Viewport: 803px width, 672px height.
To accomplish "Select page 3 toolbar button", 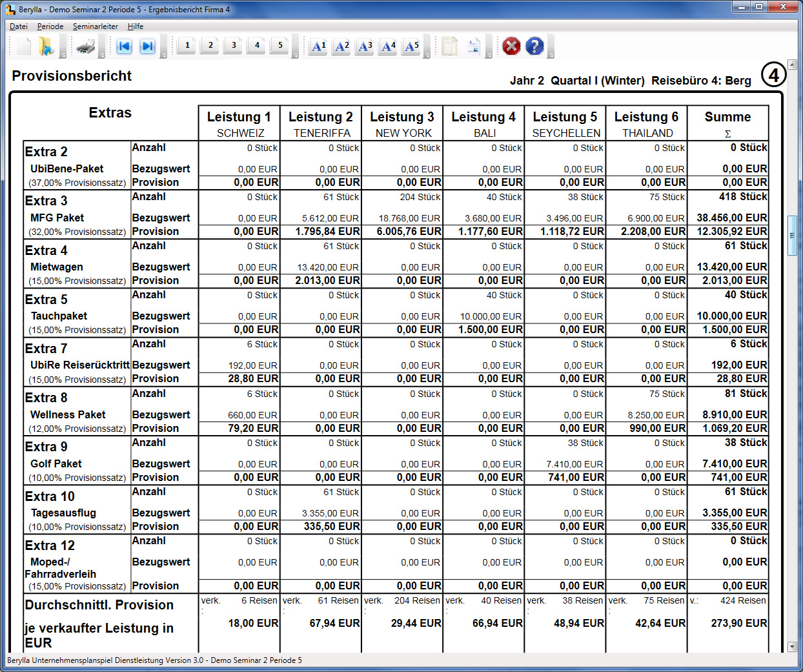I will tap(233, 45).
